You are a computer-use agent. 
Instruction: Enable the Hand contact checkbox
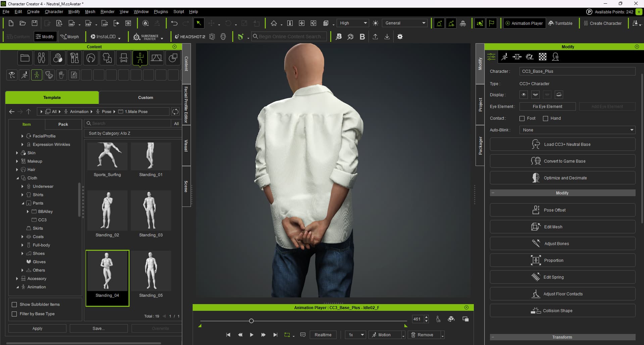[545, 118]
